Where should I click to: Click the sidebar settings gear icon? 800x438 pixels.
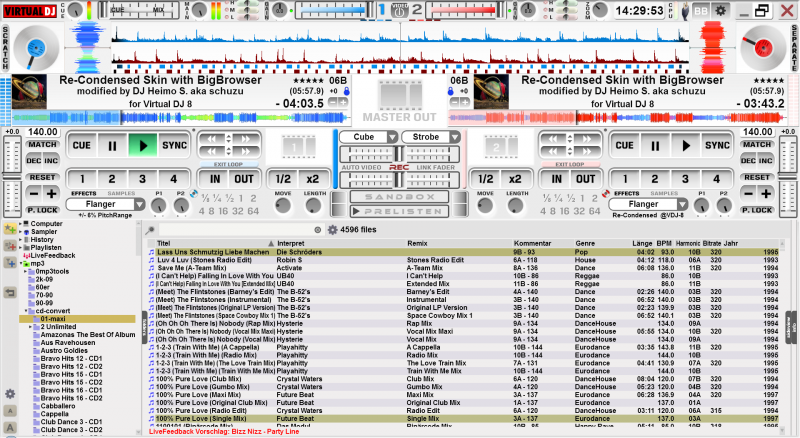pyautogui.click(x=10, y=394)
